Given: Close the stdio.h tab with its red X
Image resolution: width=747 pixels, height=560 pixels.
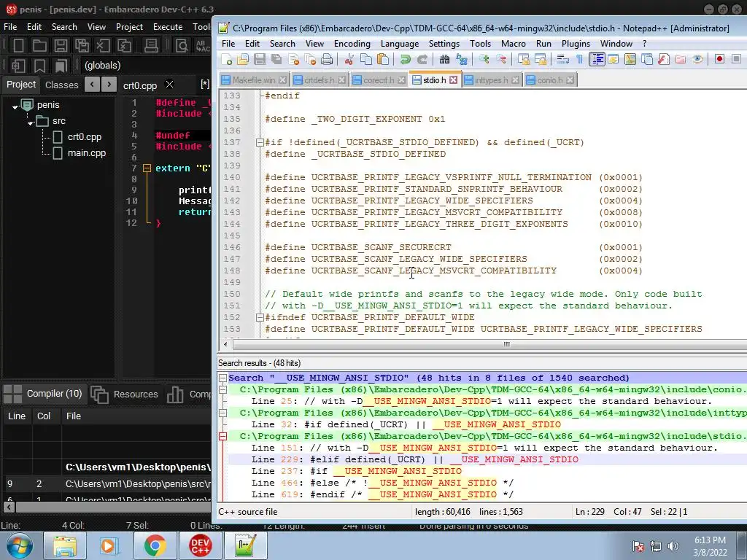Looking at the screenshot, I should pyautogui.click(x=453, y=80).
